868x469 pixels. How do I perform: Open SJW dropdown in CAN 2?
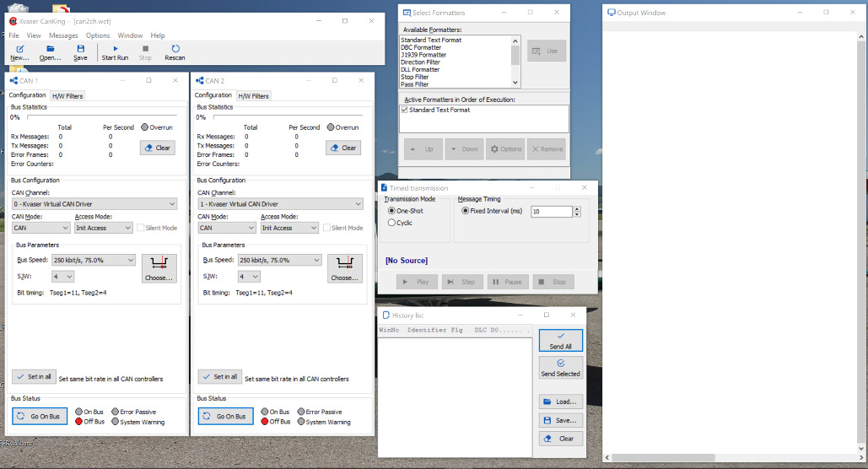[x=249, y=277]
